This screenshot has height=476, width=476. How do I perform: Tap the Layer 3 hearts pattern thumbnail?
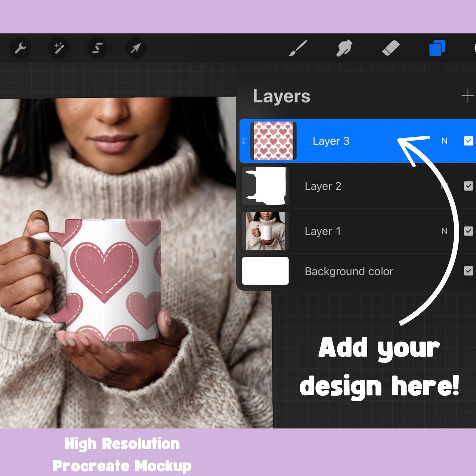pos(273,141)
